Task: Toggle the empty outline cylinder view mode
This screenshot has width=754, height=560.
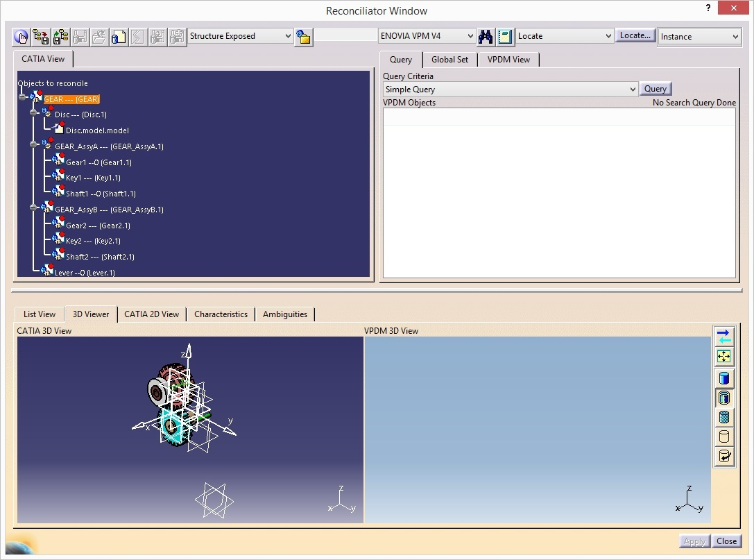Action: click(723, 436)
